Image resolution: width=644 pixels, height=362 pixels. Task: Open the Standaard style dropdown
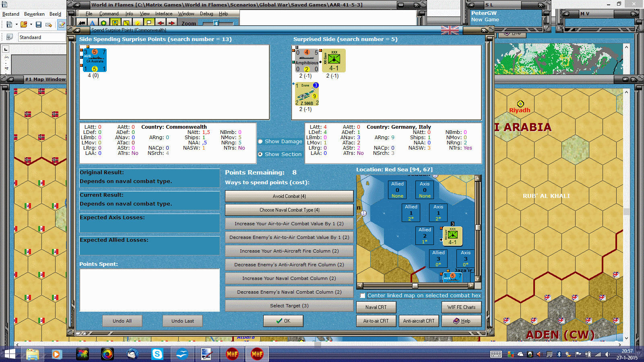click(x=42, y=37)
